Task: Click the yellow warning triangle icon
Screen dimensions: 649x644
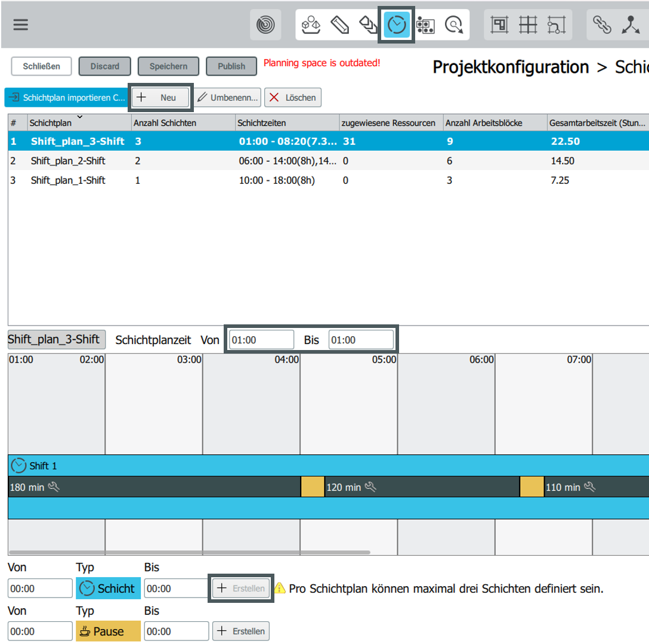Action: [280, 588]
